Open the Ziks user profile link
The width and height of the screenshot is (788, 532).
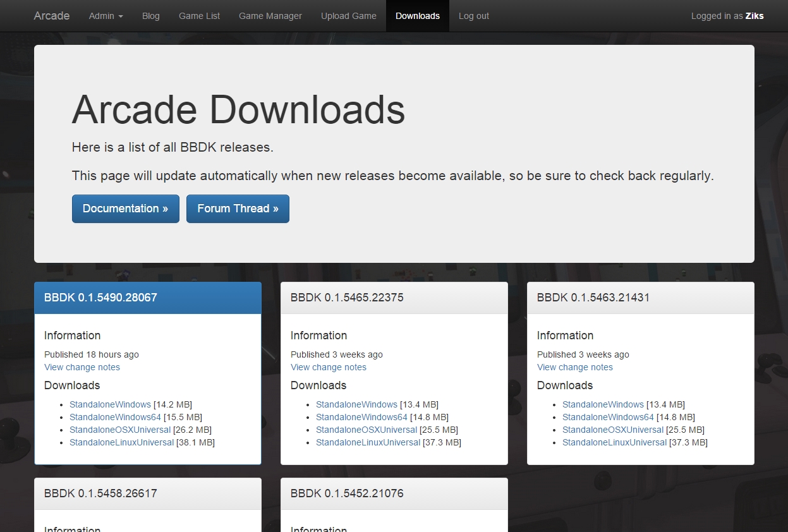point(755,16)
